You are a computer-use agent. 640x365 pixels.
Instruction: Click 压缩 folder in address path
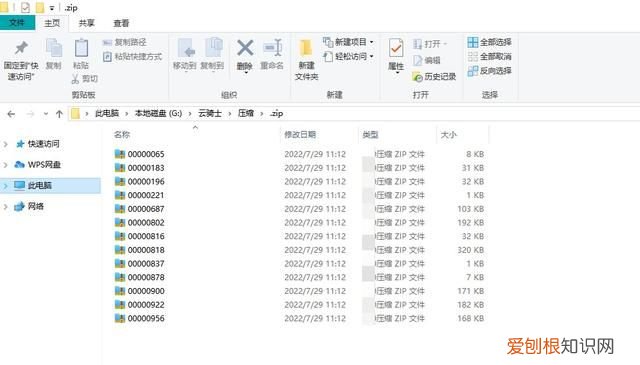click(x=246, y=114)
